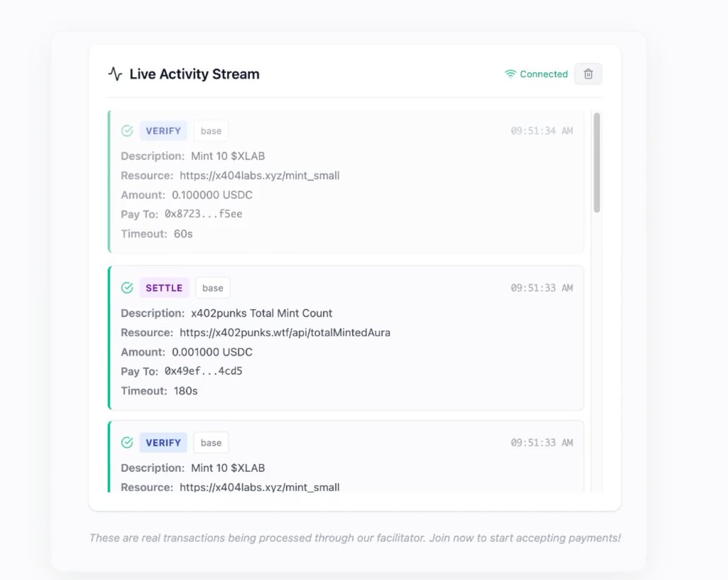Click the trash icon to clear the stream
This screenshot has height=580, width=728.
coord(587,73)
